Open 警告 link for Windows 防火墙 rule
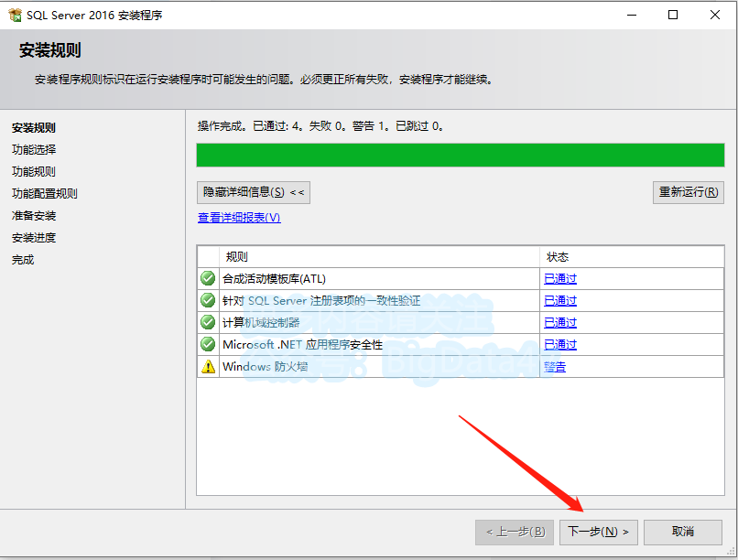738x560 pixels. pos(555,367)
